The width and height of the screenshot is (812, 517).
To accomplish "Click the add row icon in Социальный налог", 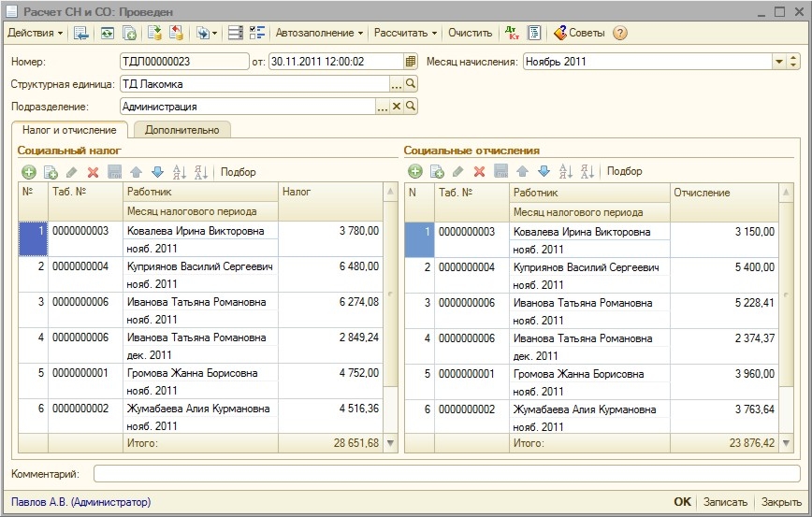I will (28, 172).
